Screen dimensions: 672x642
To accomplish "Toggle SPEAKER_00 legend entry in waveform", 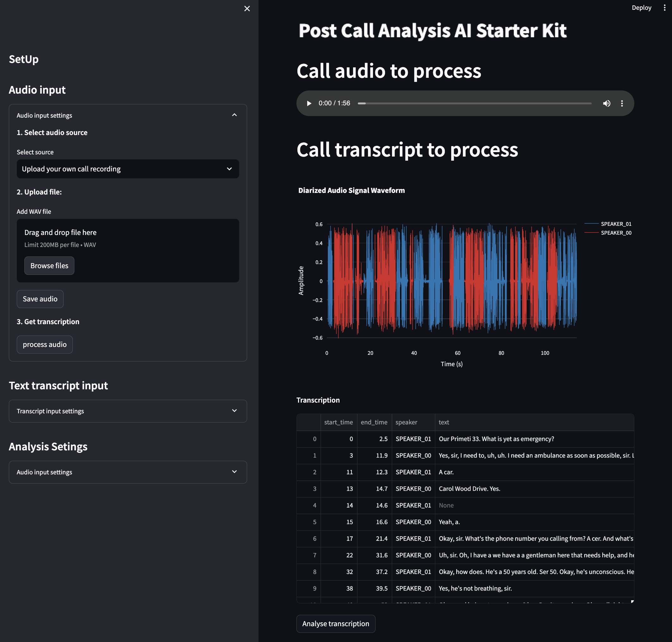I will [608, 233].
